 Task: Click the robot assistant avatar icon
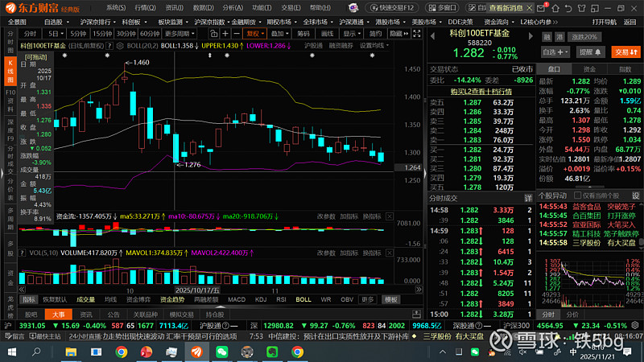[353, 8]
